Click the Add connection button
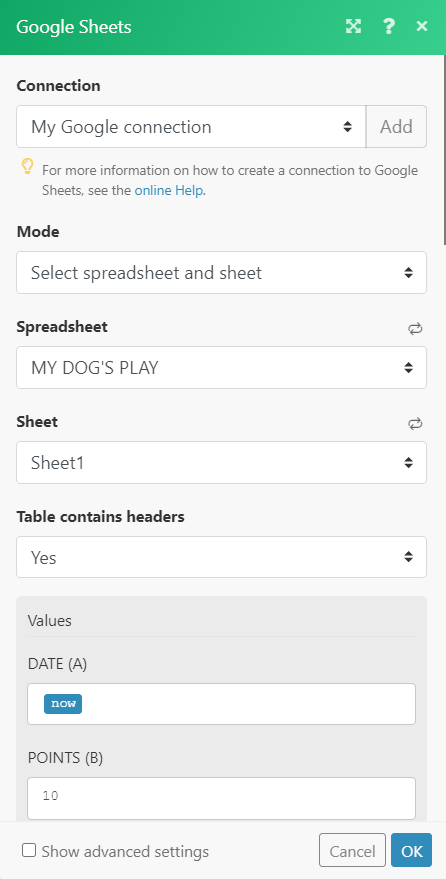The image size is (446, 879). click(396, 127)
